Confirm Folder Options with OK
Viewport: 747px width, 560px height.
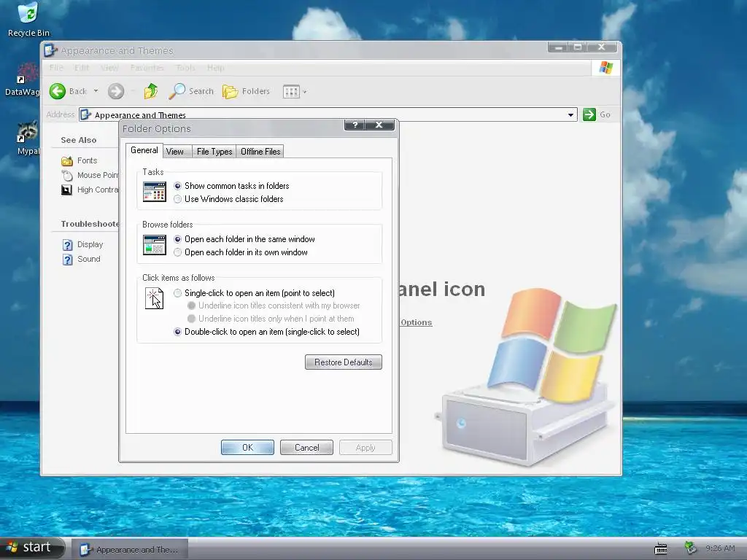248,448
